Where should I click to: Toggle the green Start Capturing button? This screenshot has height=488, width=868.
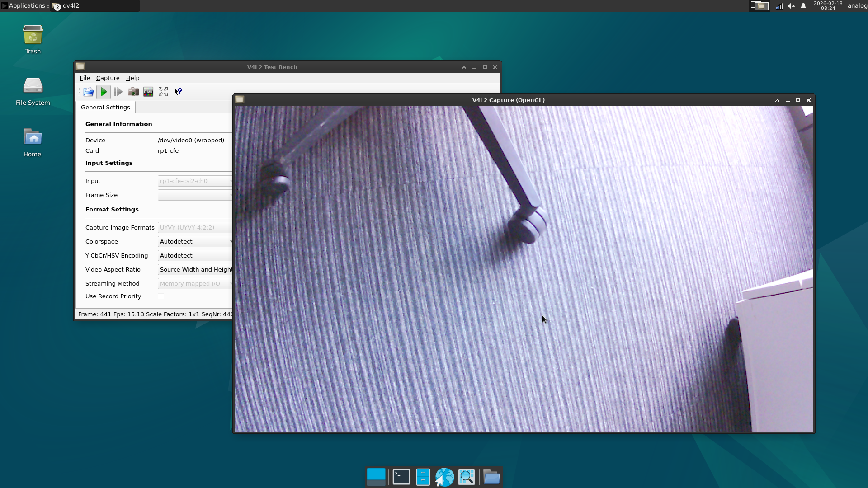pyautogui.click(x=104, y=92)
